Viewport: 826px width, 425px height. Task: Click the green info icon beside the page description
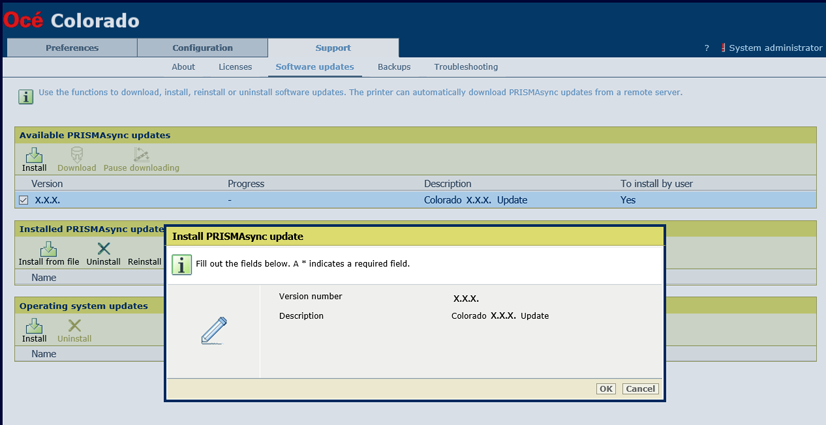pos(26,96)
